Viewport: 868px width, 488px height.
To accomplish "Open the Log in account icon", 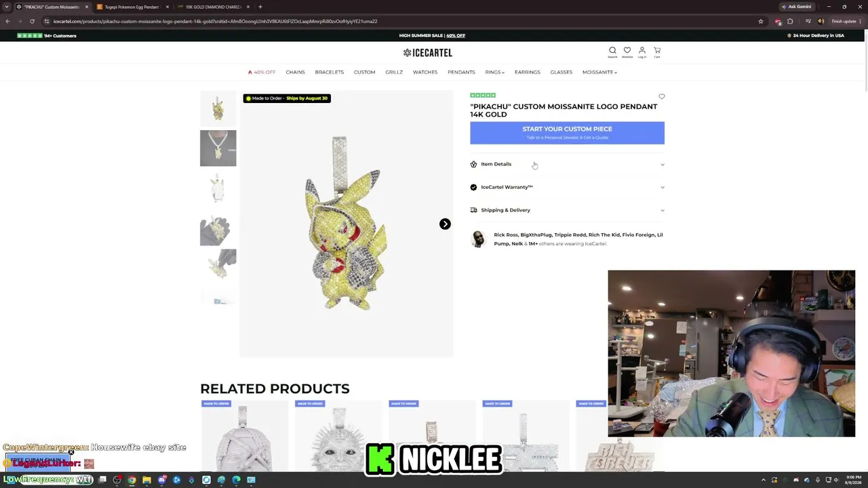I will click(642, 52).
